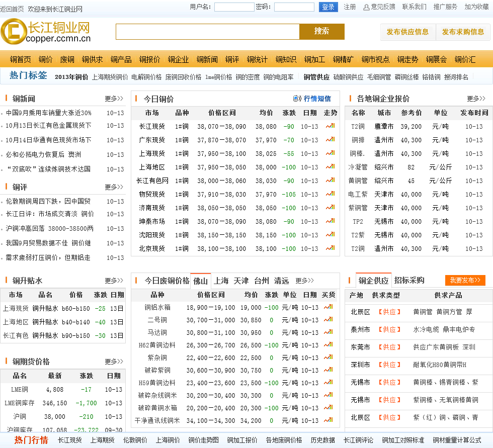Click 发布求购信息 button

coord(463,32)
